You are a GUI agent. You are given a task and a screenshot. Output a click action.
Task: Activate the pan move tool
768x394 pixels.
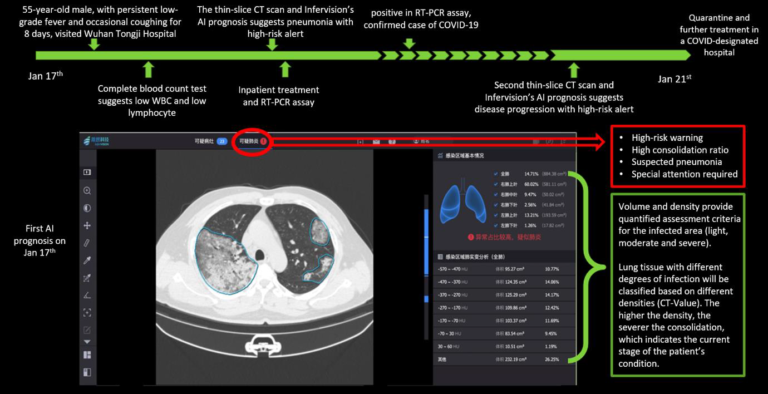tap(87, 225)
